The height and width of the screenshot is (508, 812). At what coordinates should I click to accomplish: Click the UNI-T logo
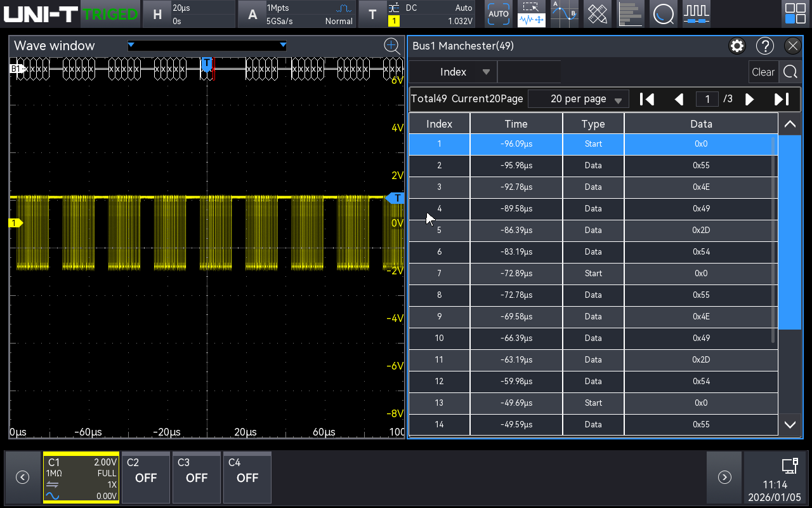point(41,14)
